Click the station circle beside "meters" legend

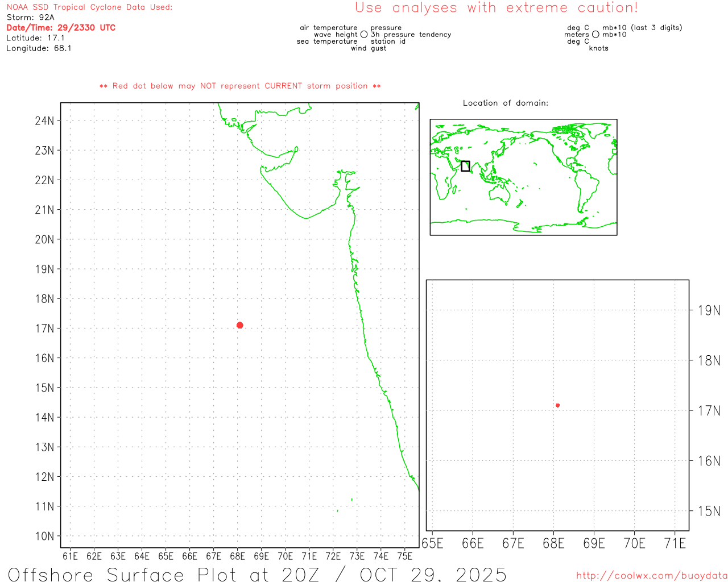pos(595,35)
